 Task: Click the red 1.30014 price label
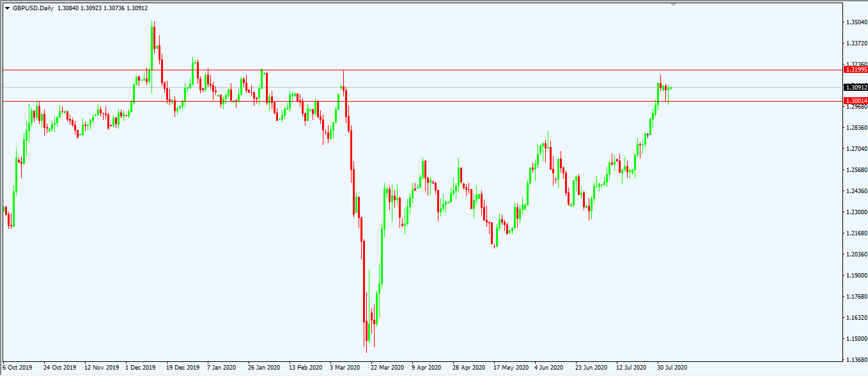855,101
